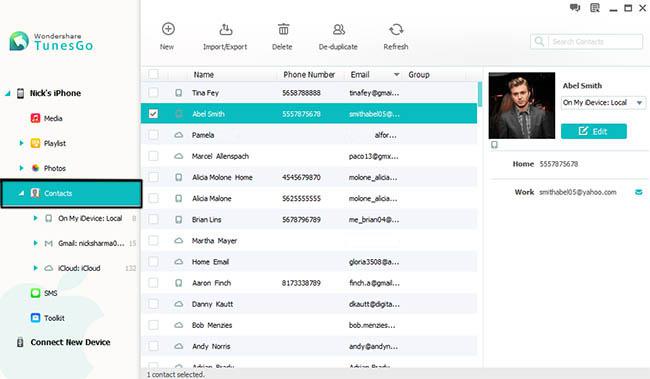Image resolution: width=650 pixels, height=379 pixels.
Task: Click the New contact icon
Action: [x=168, y=29]
